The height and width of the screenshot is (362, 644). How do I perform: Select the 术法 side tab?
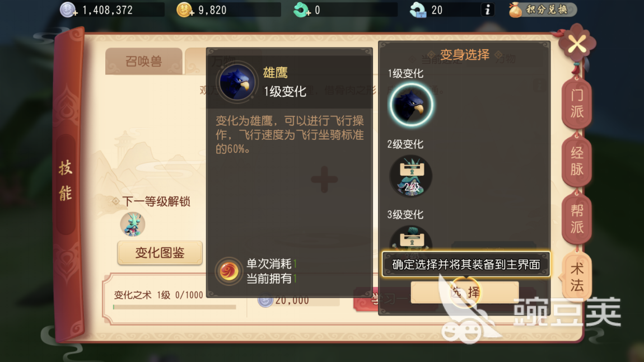click(x=577, y=276)
